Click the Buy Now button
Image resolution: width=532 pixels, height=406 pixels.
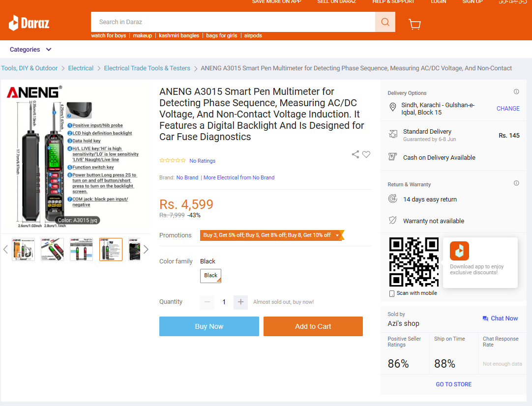coord(209,326)
